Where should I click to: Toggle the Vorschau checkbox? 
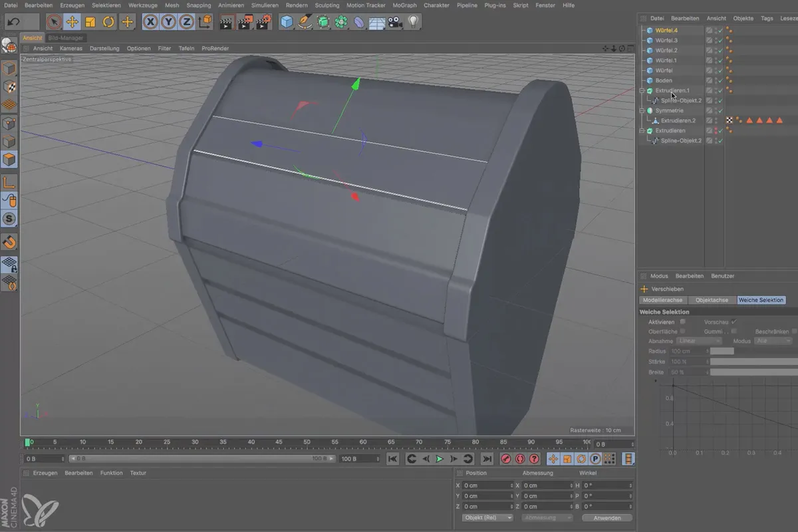734,321
